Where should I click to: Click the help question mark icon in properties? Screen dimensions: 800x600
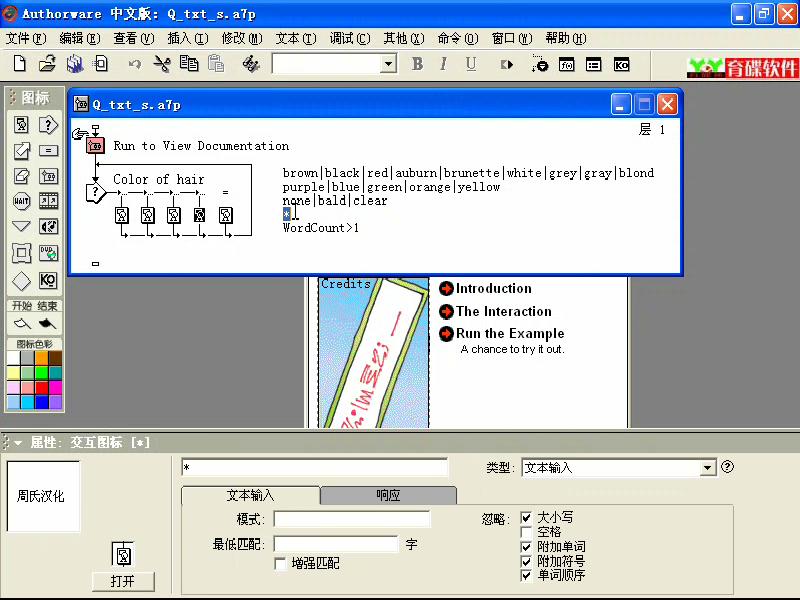click(728, 466)
